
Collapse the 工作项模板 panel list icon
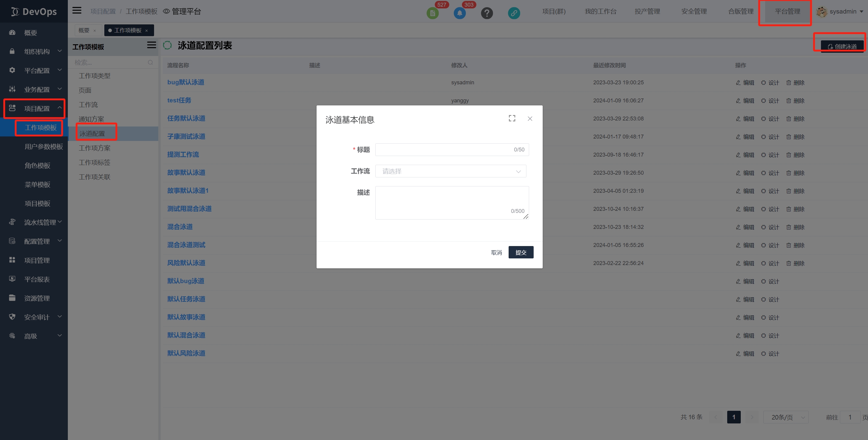coord(151,45)
